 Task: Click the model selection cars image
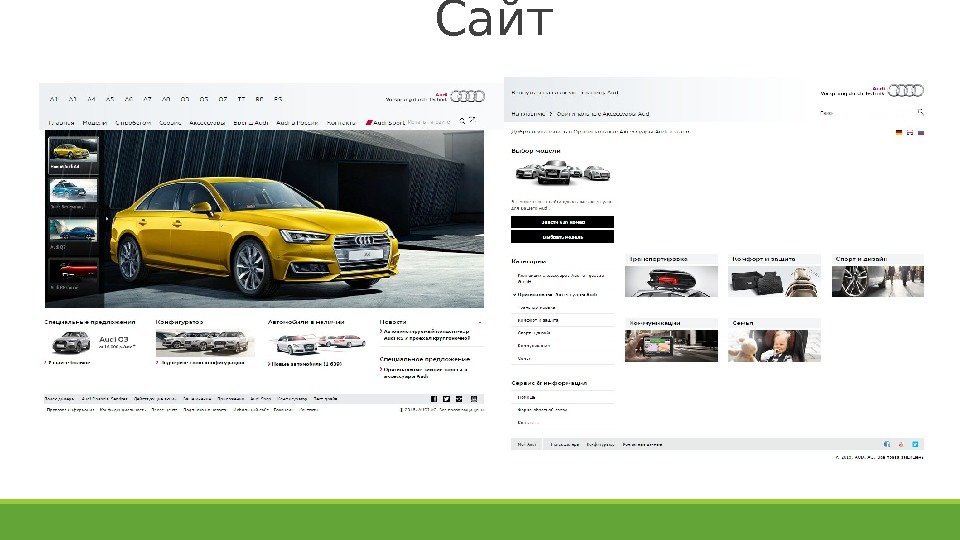tap(563, 172)
